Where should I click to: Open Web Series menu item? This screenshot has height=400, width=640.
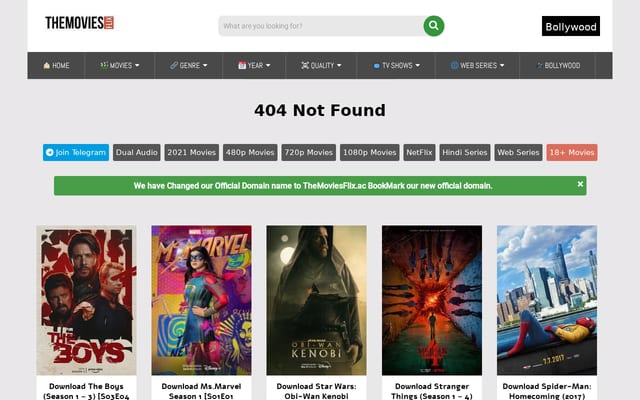478,65
